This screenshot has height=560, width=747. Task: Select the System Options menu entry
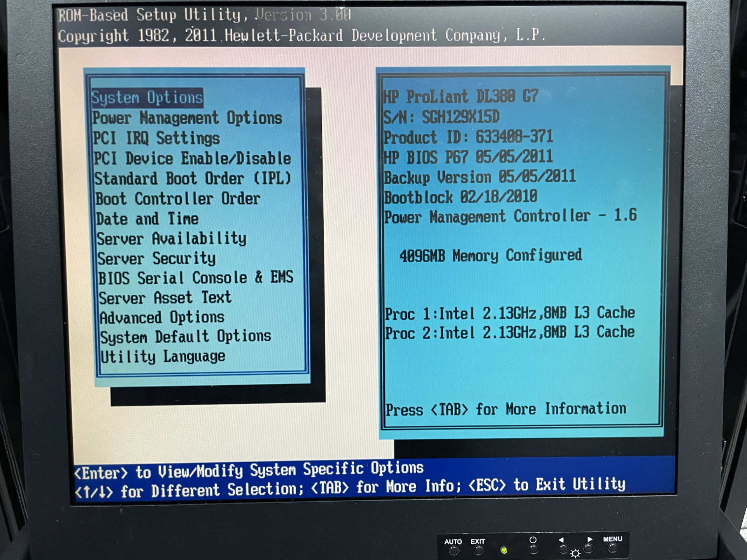pyautogui.click(x=147, y=98)
